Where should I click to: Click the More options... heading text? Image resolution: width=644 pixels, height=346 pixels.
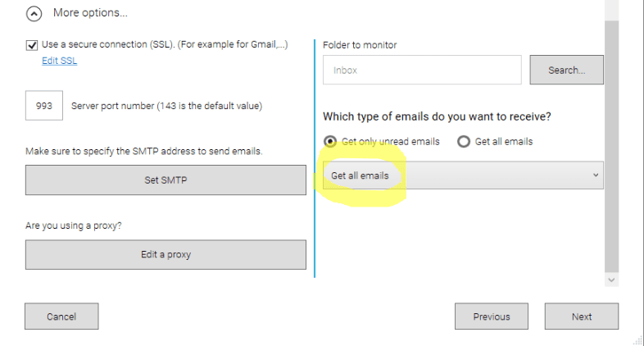click(90, 13)
